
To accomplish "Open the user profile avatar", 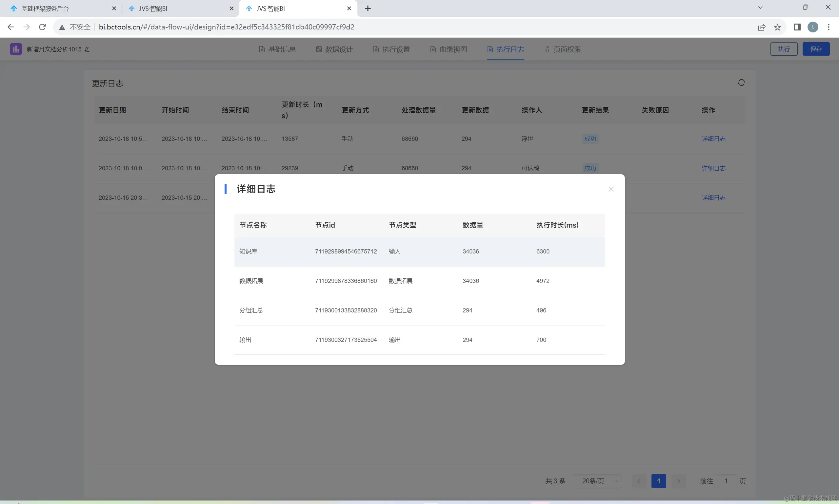I will coord(813,27).
